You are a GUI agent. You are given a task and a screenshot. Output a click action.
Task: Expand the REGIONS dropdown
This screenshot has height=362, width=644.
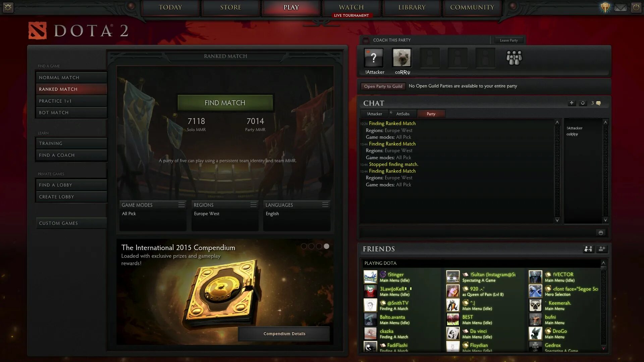[x=253, y=205]
